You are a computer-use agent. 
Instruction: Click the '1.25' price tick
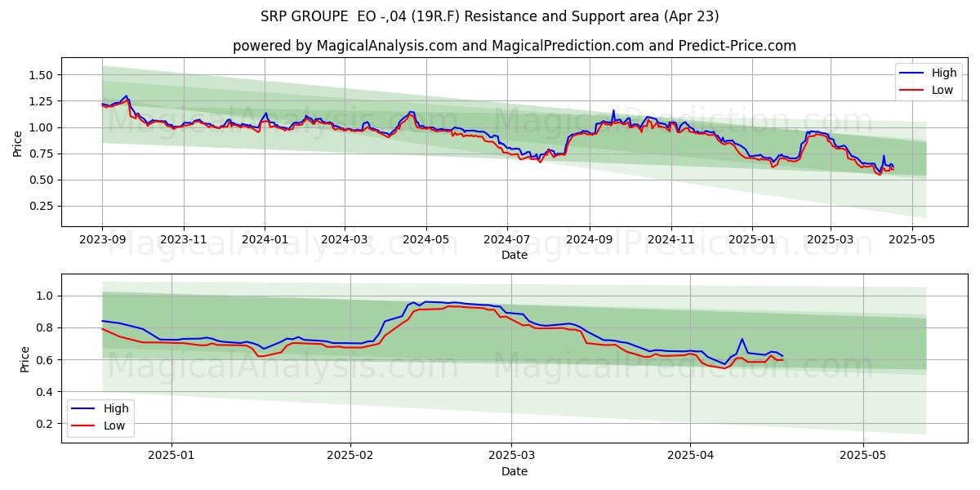[x=42, y=101]
